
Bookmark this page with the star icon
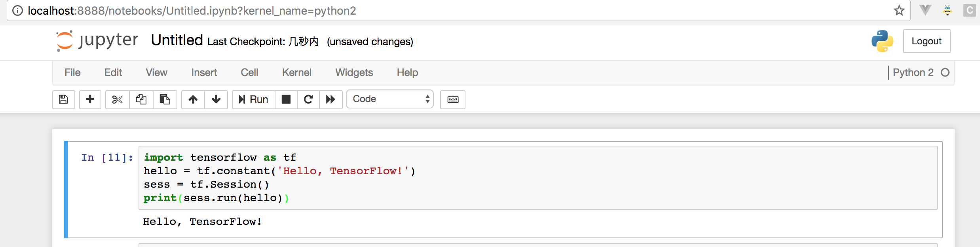pos(899,11)
